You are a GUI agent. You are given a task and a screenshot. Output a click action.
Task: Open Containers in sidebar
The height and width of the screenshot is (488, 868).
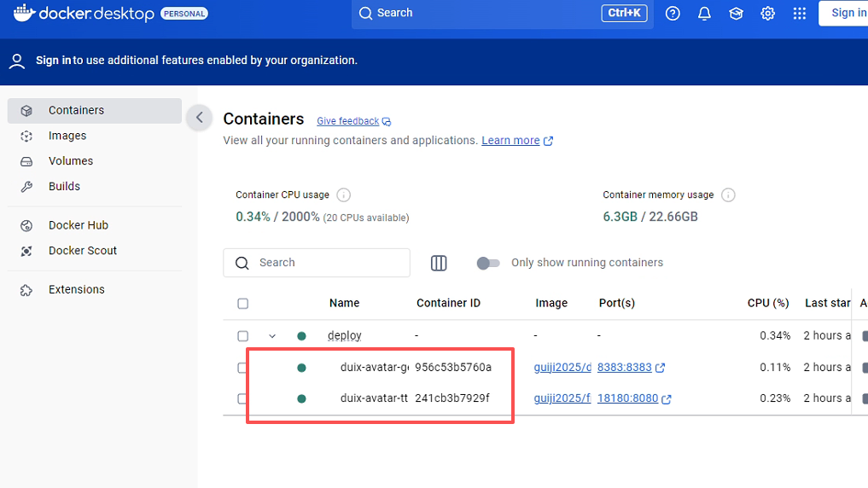point(95,111)
